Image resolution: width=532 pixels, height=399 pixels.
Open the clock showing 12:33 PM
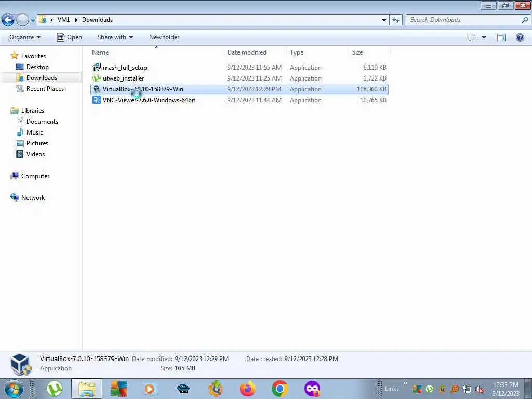click(506, 389)
